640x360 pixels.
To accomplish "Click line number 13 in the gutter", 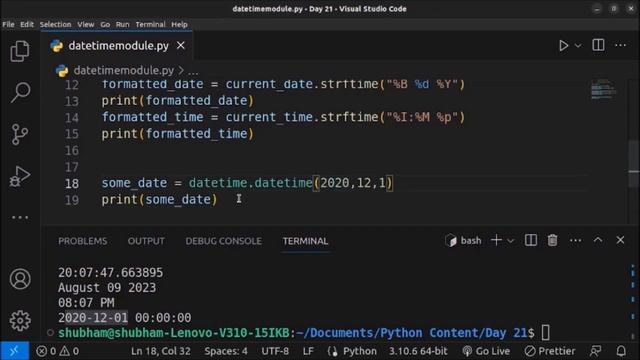I will tap(72, 101).
